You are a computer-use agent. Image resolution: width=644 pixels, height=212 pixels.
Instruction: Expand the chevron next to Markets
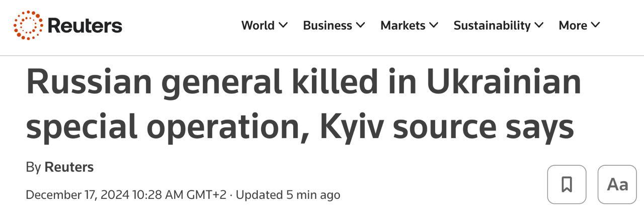click(x=434, y=25)
